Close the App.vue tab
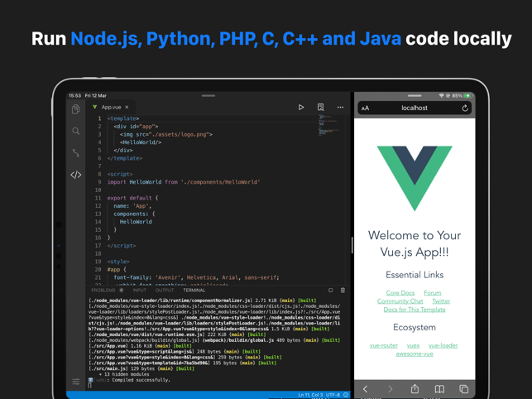This screenshot has height=399, width=532. (127, 108)
